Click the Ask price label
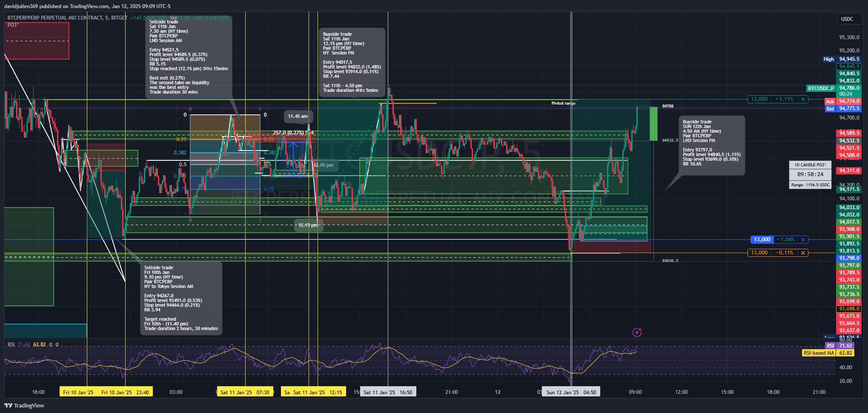The image size is (868, 413). 830,102
